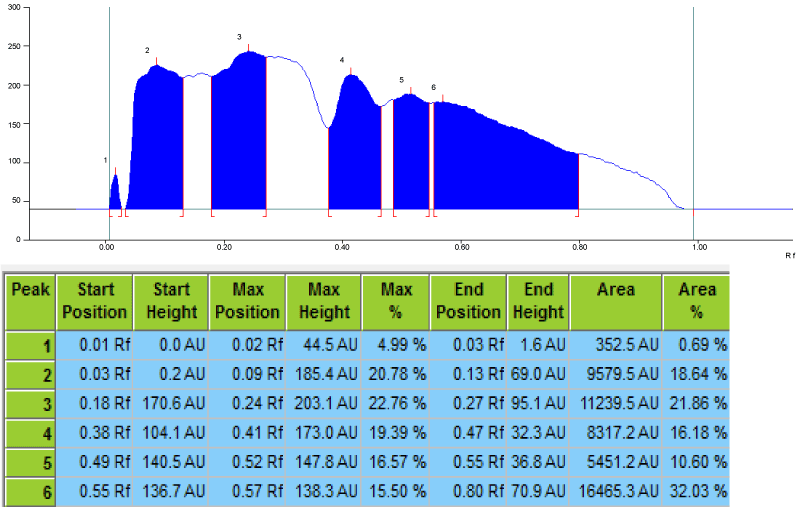Select row header for peak 3
Viewport: 800px width, 507px height.
[30, 404]
